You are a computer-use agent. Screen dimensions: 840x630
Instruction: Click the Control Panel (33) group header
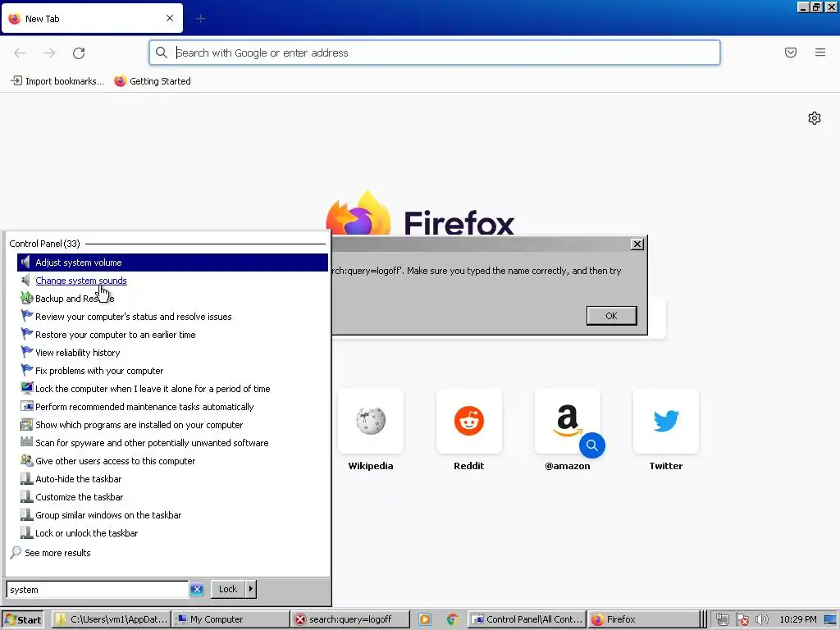(44, 244)
